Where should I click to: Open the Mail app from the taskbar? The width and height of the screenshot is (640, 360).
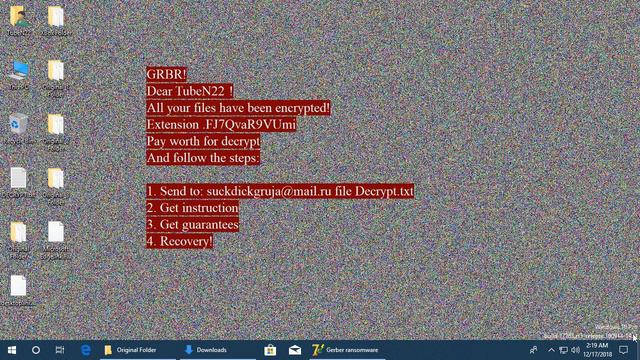295,350
